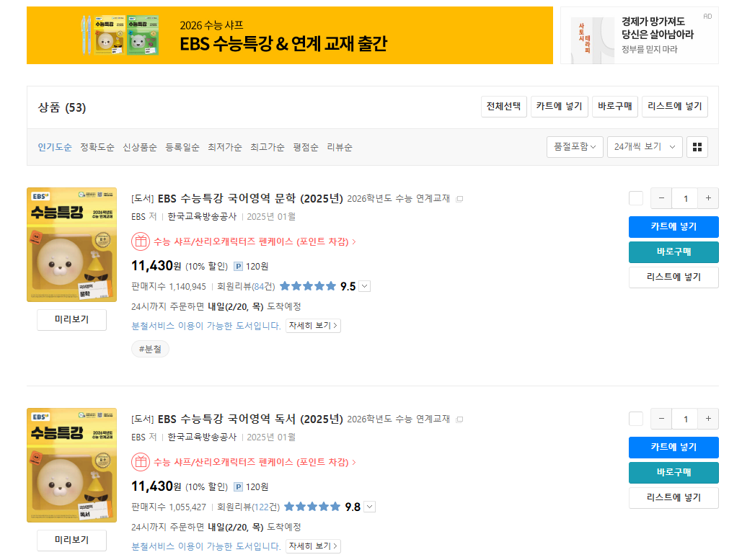Increase quantity for 독서 book
This screenshot has height=560, width=742.
(x=708, y=419)
